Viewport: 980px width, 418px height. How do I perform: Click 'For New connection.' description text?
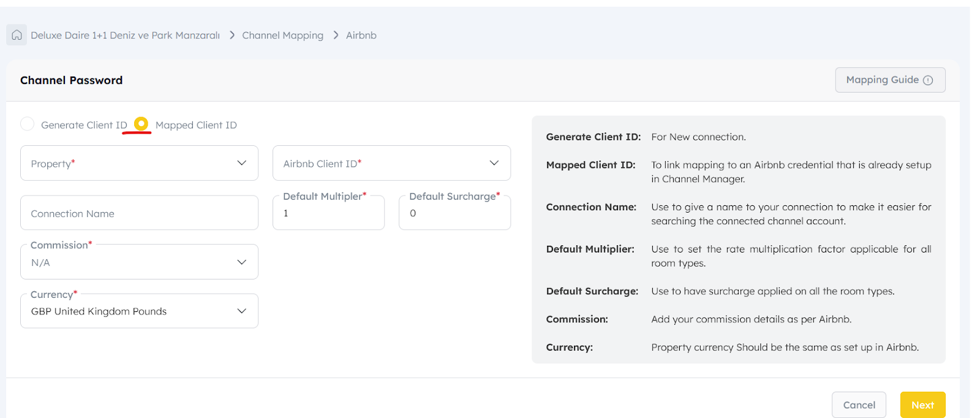pos(698,137)
